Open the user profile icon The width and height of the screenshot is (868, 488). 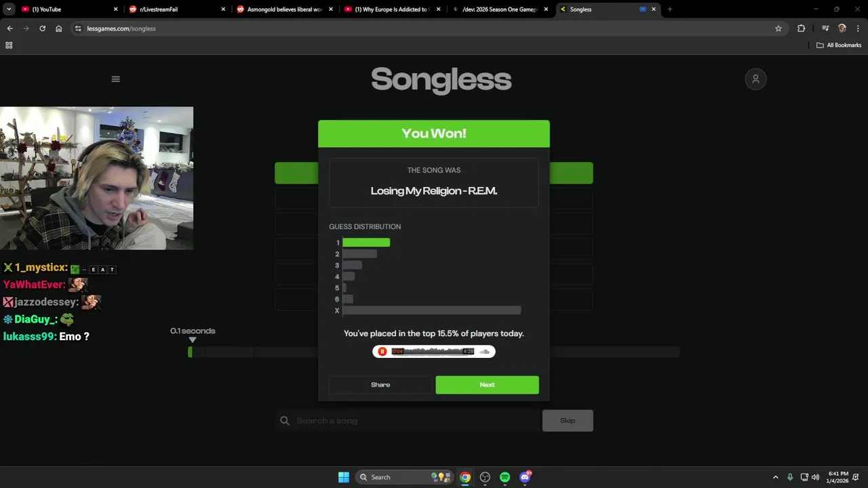[755, 79]
